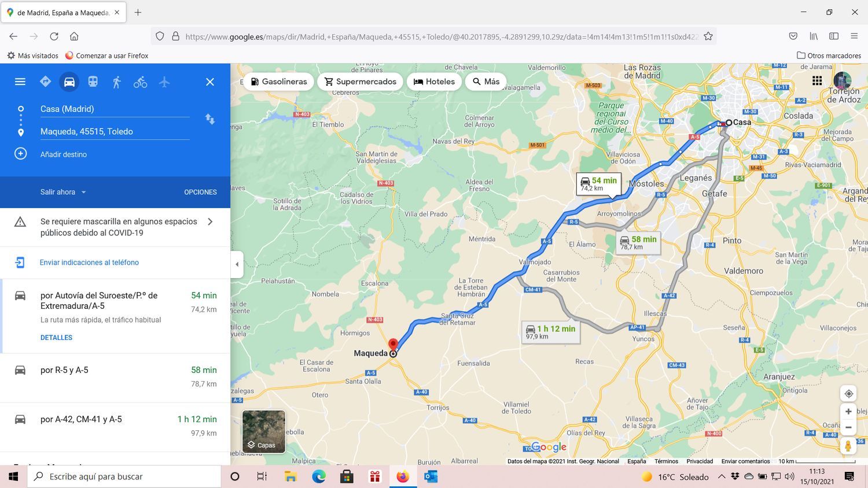This screenshot has height=488, width=868.
Task: Swap origin and destination arrows
Action: click(x=210, y=119)
